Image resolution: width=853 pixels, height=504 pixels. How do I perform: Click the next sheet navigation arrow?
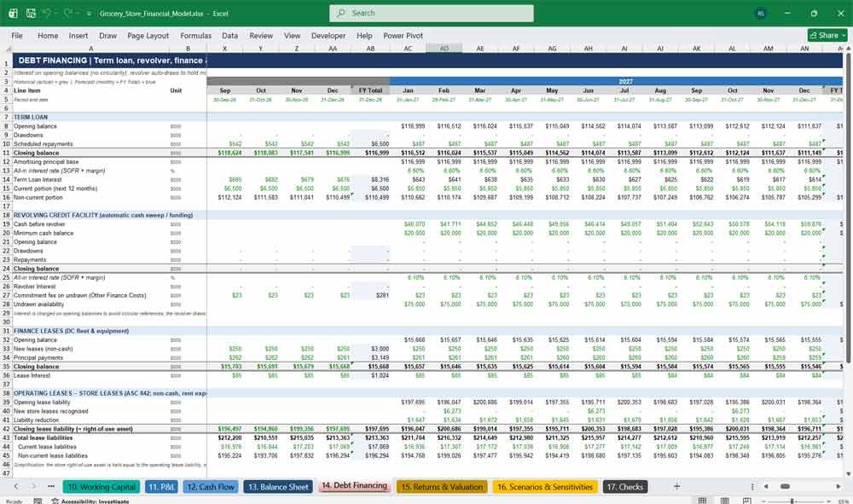[x=33, y=487]
